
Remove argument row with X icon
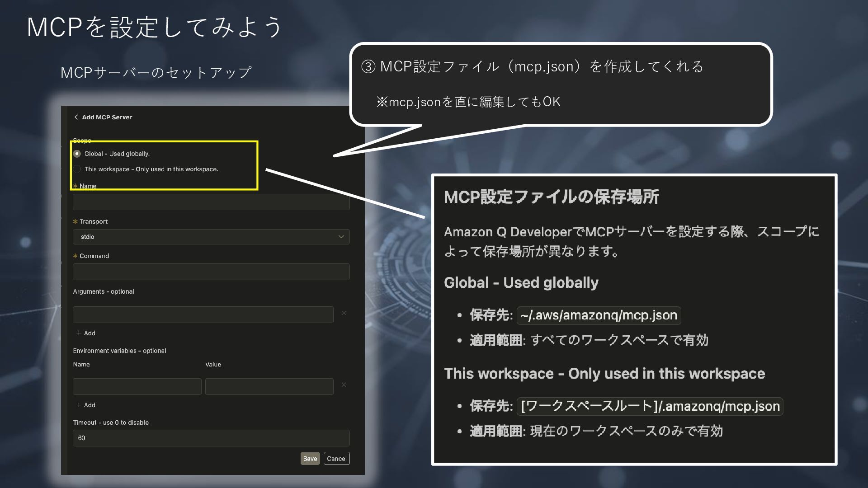pos(344,313)
